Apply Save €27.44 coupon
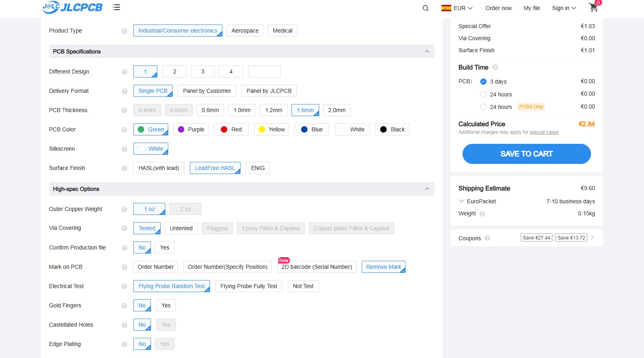Screen dimensions: 644x358 point(536,237)
